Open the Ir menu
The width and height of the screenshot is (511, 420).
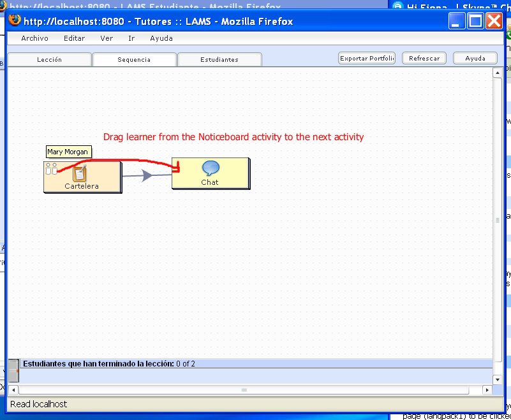(131, 38)
